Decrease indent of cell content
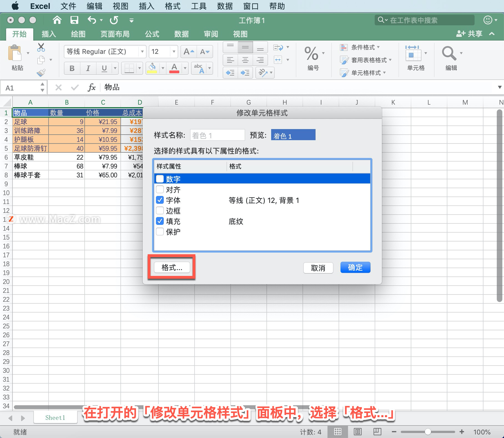The image size is (504, 438). coord(230,73)
